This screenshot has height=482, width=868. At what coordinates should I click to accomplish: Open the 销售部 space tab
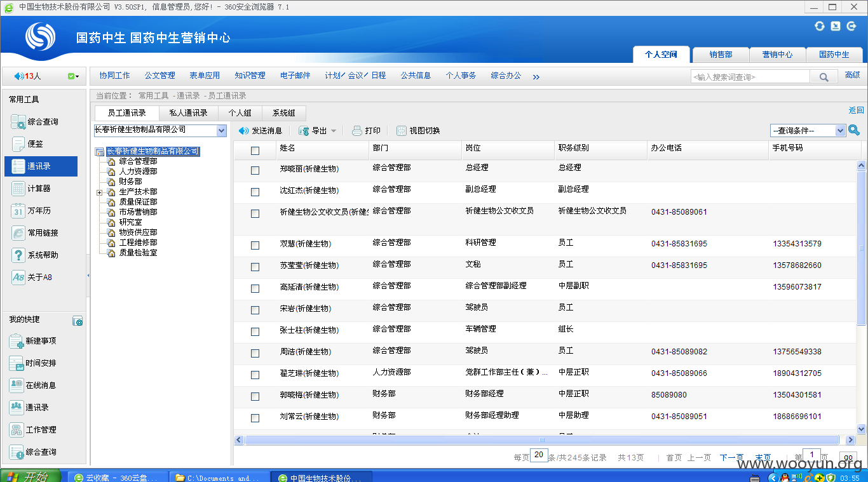[721, 55]
